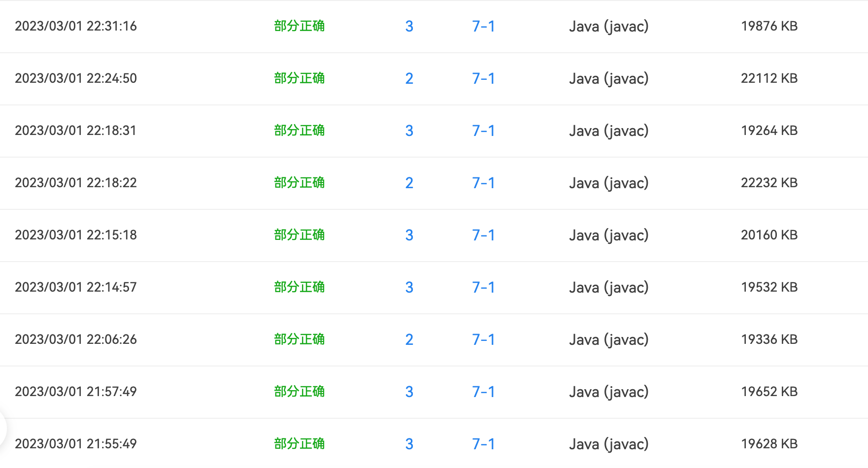The width and height of the screenshot is (868, 468).
Task: Click score 3 for 22:18:31 submission
Action: [x=409, y=131]
